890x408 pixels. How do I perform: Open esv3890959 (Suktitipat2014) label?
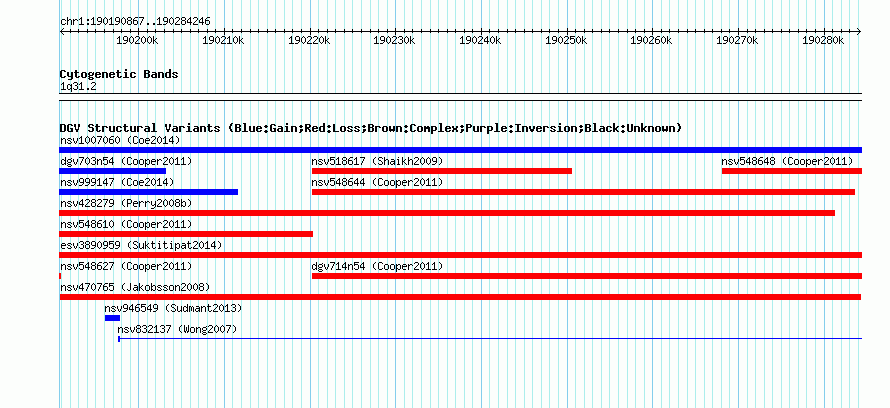coord(141,245)
